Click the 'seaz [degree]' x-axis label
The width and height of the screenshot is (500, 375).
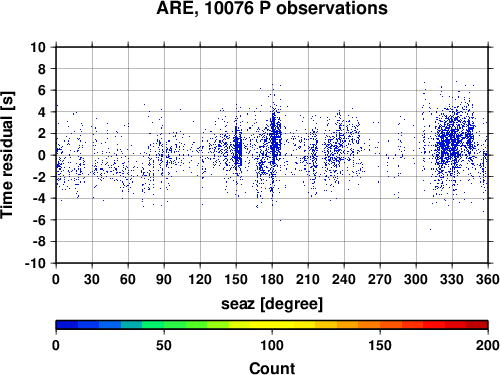[272, 304]
